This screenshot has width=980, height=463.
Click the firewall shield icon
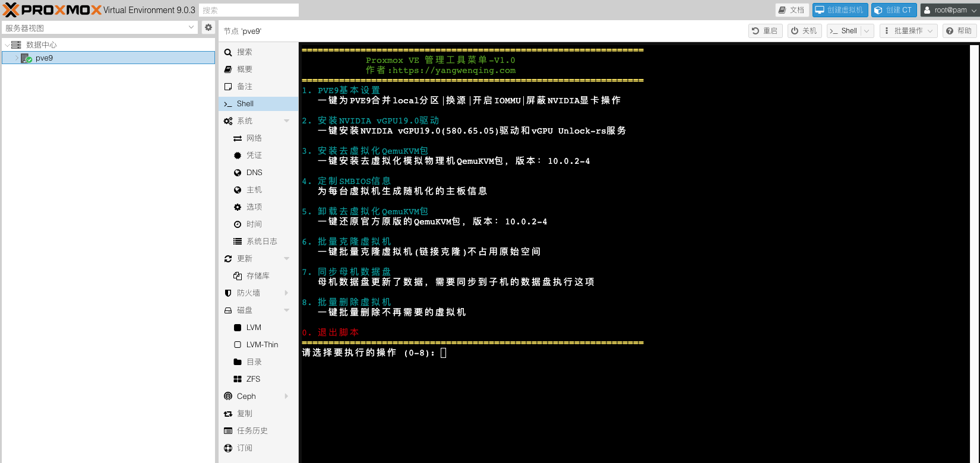point(228,293)
